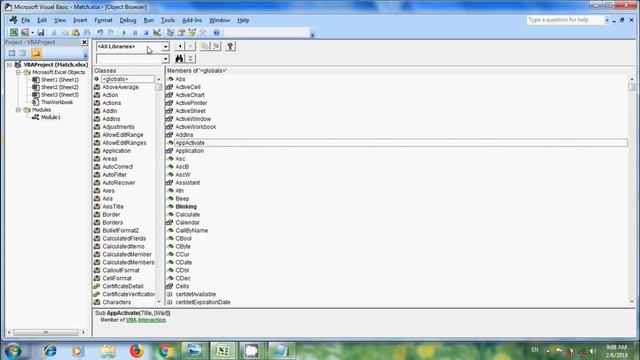This screenshot has width=640, height=360.
Task: Click the Undo toolbar icon
Action: [100, 32]
